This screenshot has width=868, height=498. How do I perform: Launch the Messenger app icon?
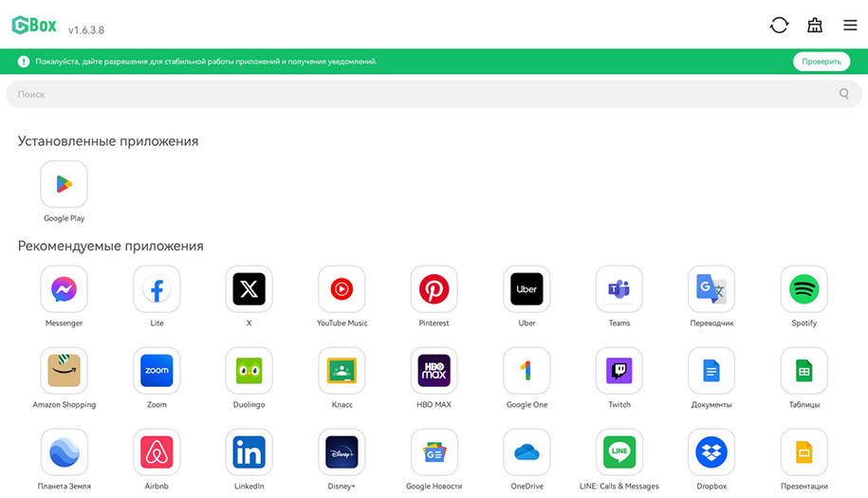pos(64,289)
